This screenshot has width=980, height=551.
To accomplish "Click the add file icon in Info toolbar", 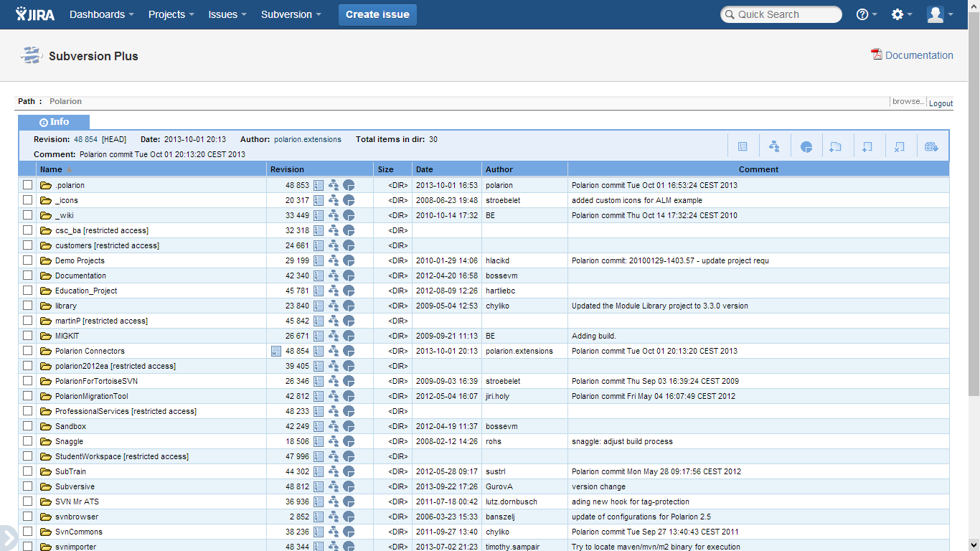I will [867, 146].
